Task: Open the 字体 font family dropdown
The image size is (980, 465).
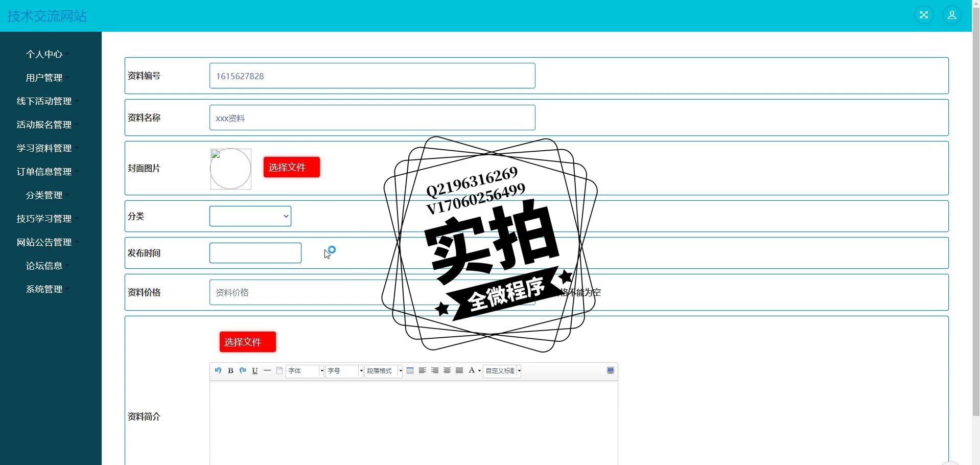Action: tap(305, 371)
